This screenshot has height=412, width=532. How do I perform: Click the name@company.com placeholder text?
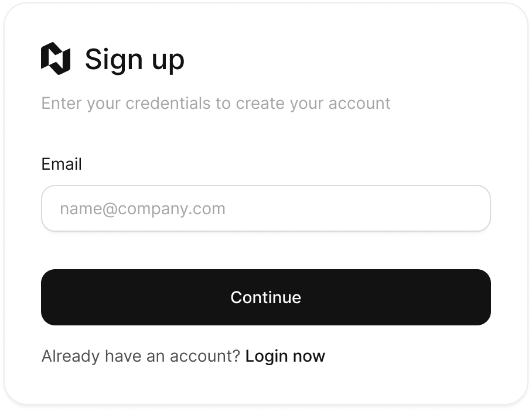coord(142,209)
